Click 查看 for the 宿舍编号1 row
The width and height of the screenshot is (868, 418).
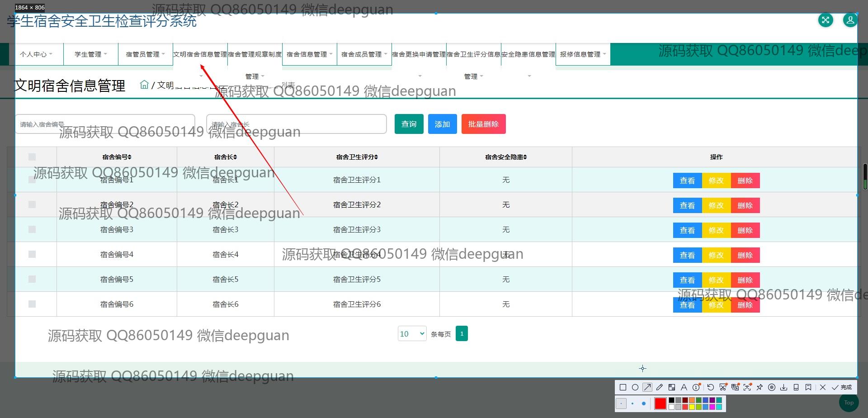click(x=688, y=180)
